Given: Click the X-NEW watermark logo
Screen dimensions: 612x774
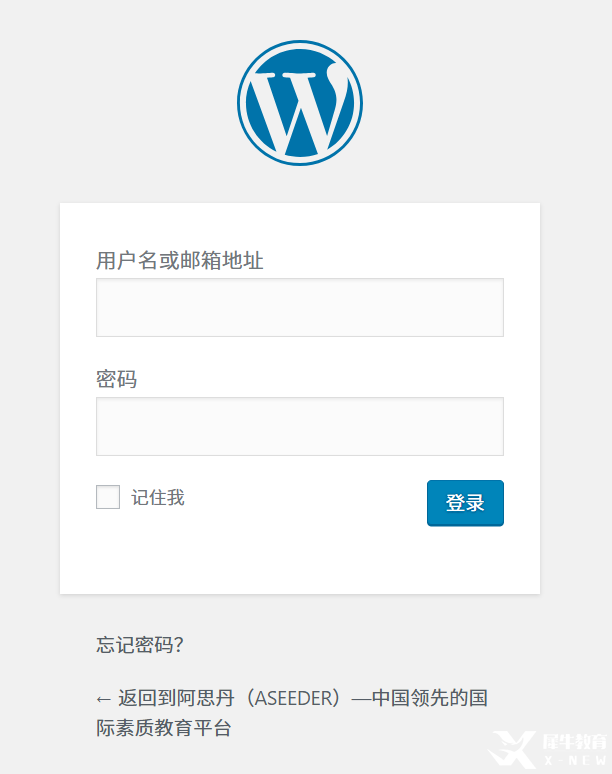Looking at the screenshot, I should (512, 749).
